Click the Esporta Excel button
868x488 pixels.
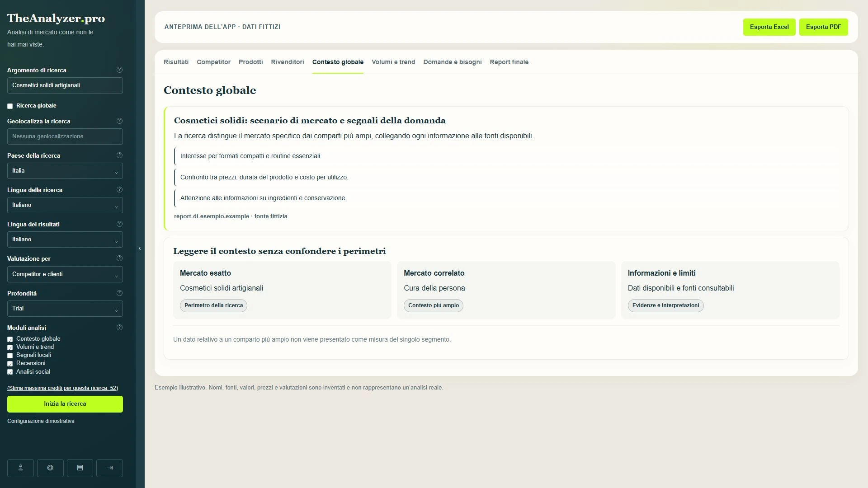pos(769,27)
